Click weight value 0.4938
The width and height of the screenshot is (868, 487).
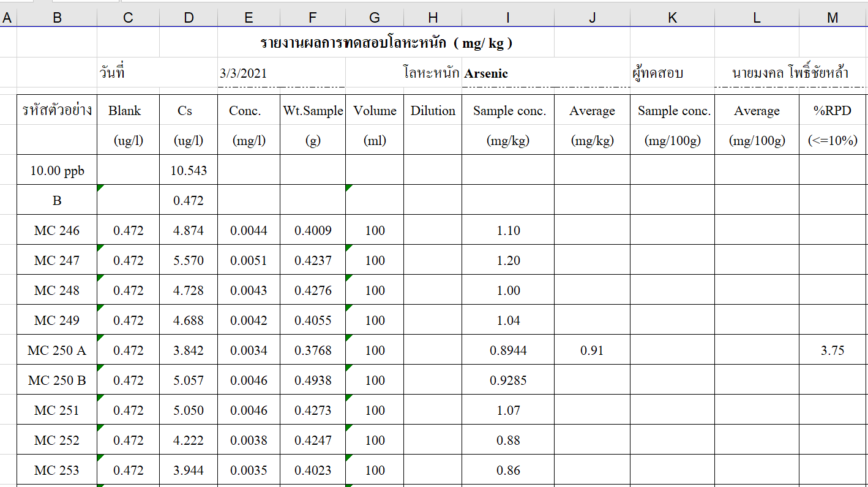pyautogui.click(x=313, y=380)
